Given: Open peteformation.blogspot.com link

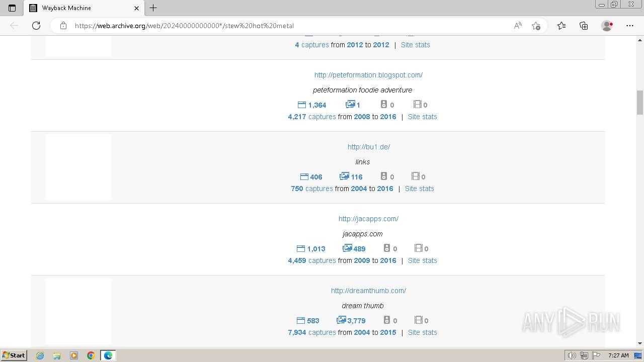Looking at the screenshot, I should click(x=368, y=75).
